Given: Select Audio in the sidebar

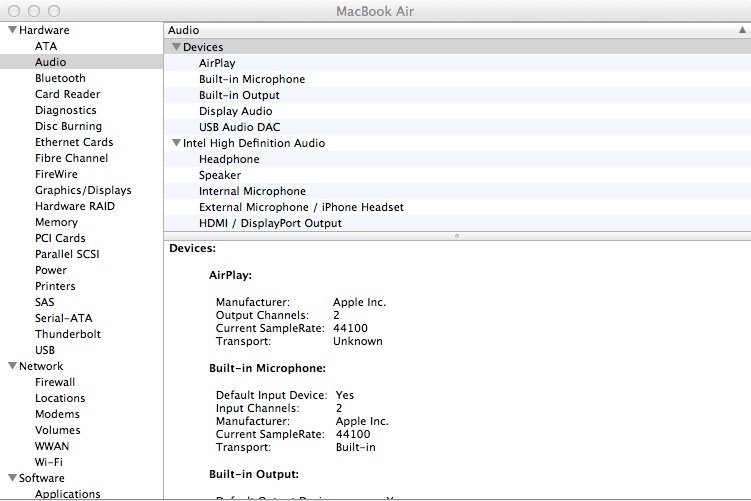Looking at the screenshot, I should click(81, 62).
